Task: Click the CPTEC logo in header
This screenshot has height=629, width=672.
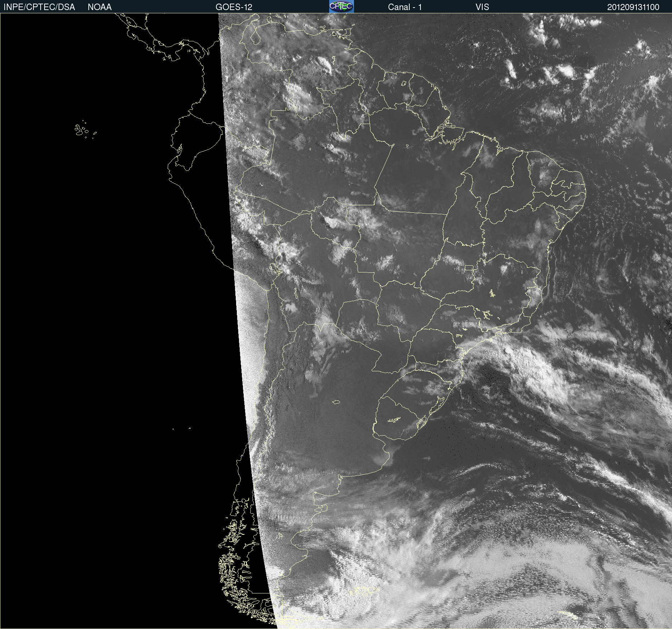Action: pyautogui.click(x=341, y=6)
